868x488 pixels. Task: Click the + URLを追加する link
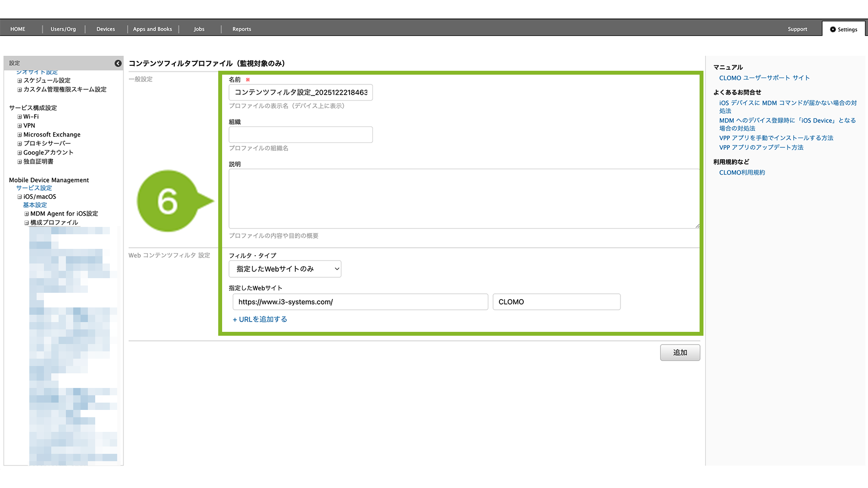point(260,319)
